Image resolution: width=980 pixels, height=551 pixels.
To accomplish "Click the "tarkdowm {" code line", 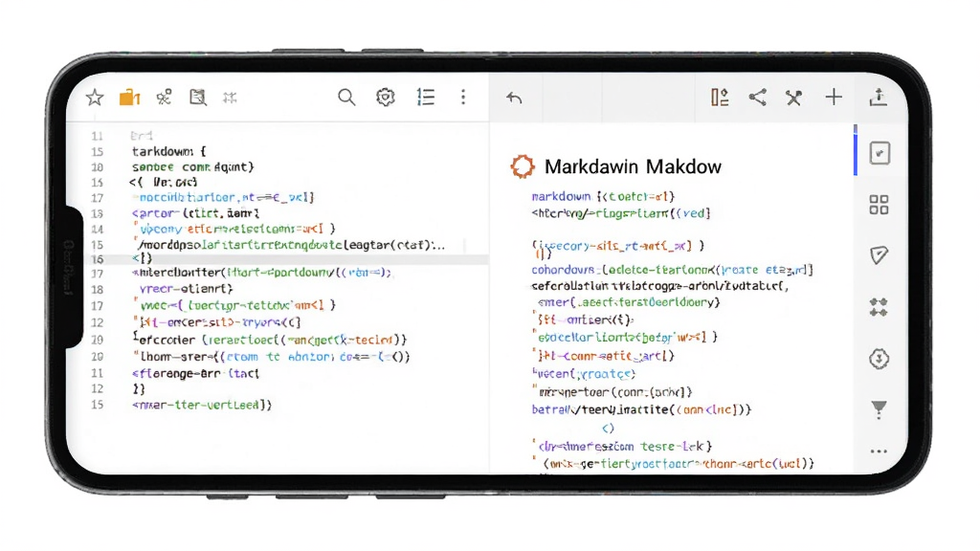I will pos(168,151).
